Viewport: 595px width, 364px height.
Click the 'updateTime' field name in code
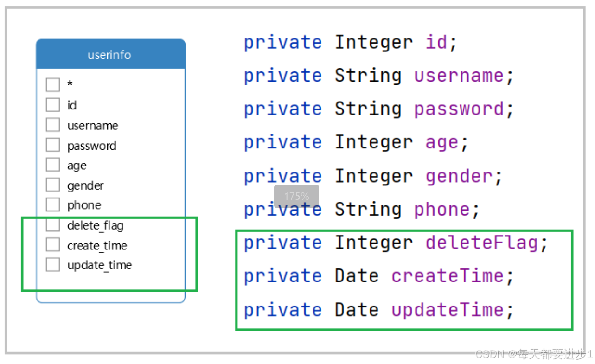tap(448, 310)
